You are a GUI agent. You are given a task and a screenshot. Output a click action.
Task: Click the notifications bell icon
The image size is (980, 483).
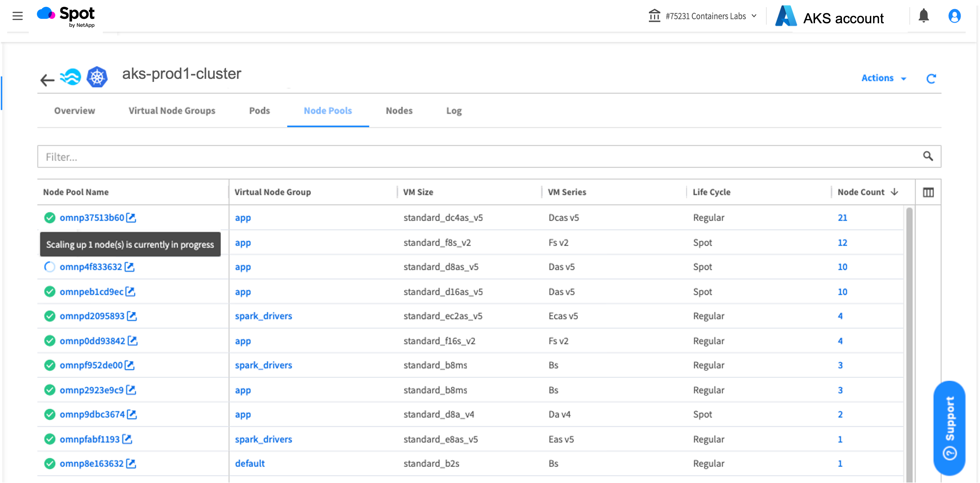click(x=924, y=15)
